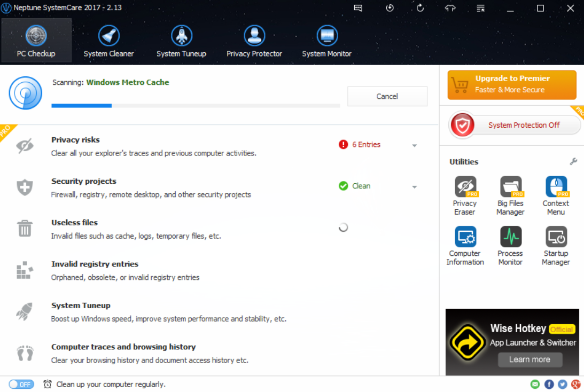Expand the Security projects Clean dropdown
584x392 pixels.
pos(415,187)
